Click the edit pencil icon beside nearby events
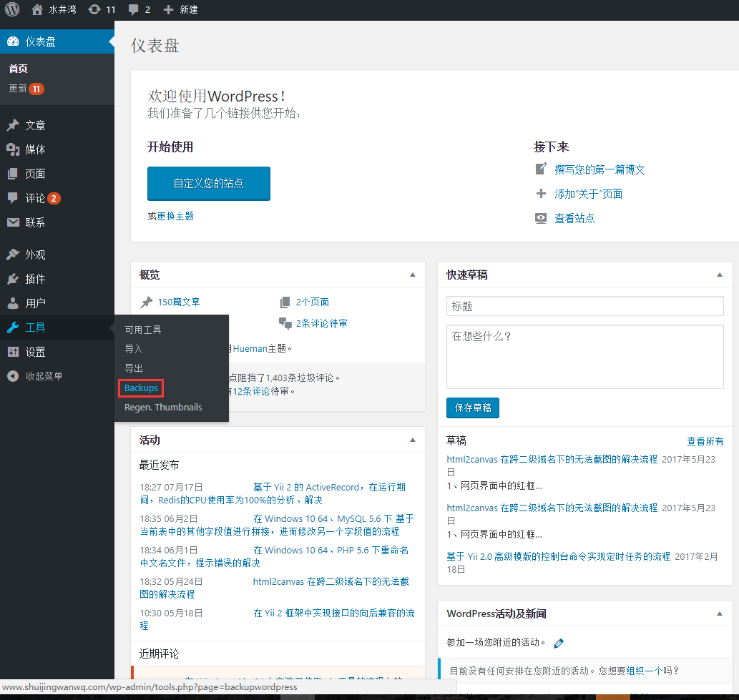 click(x=559, y=643)
